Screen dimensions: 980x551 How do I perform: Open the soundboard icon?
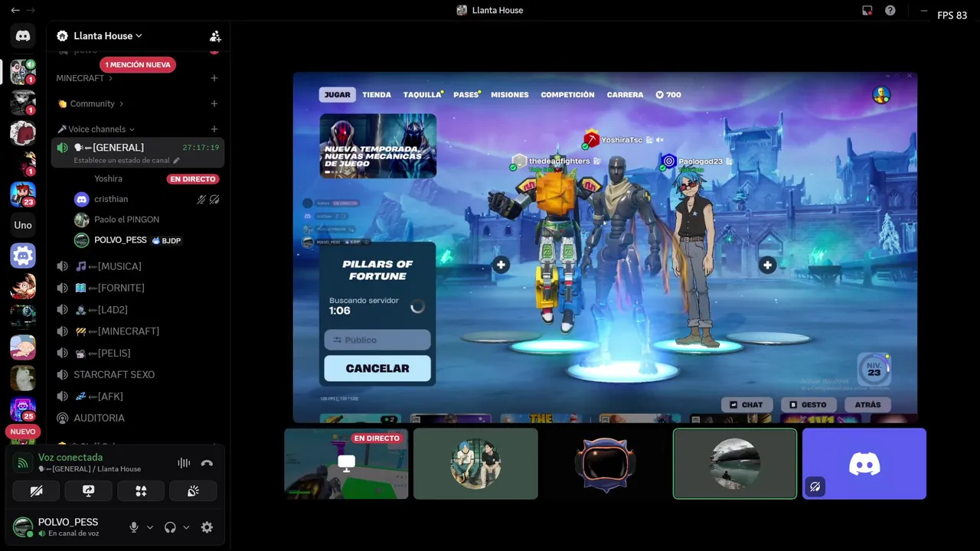193,491
